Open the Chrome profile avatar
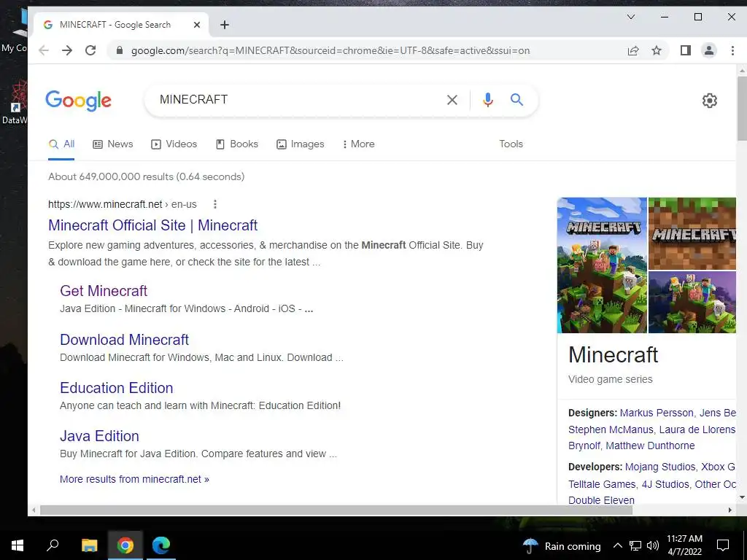 [x=709, y=50]
